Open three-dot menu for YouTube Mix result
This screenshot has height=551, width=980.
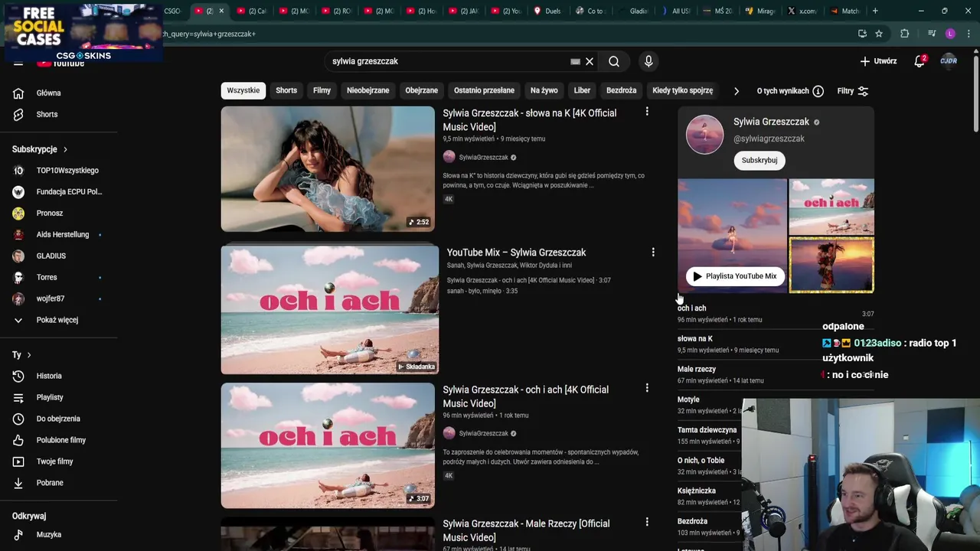pos(653,252)
